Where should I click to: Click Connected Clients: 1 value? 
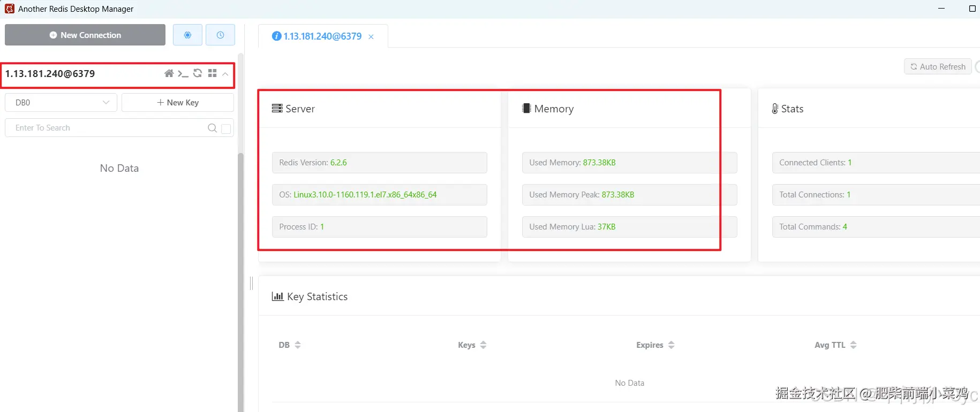click(x=850, y=163)
